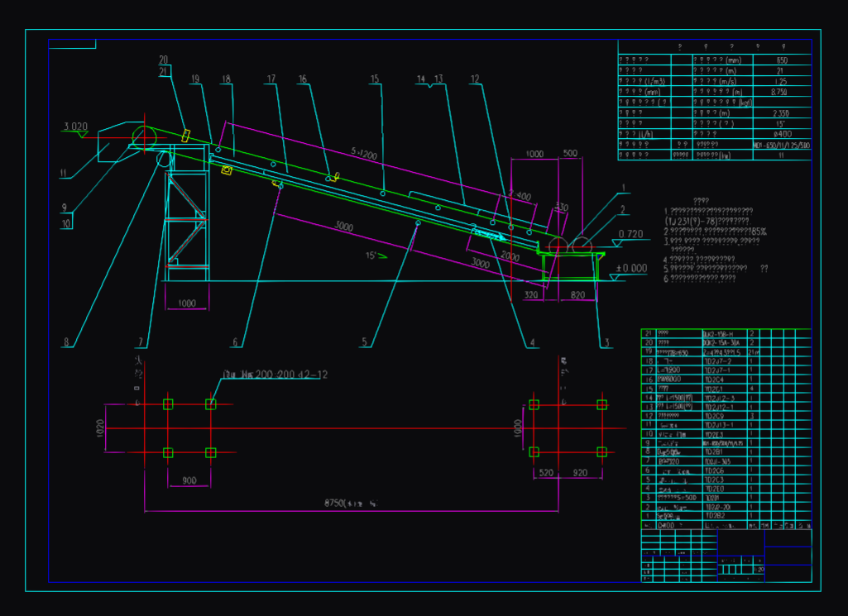
Task: Click callout number 11 left of the head hood
Action: click(x=63, y=174)
